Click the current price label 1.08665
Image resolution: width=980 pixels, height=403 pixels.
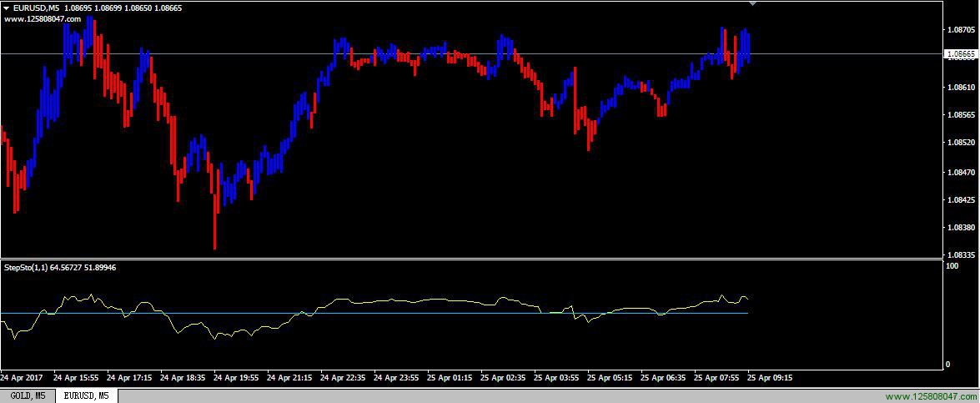pyautogui.click(x=962, y=54)
